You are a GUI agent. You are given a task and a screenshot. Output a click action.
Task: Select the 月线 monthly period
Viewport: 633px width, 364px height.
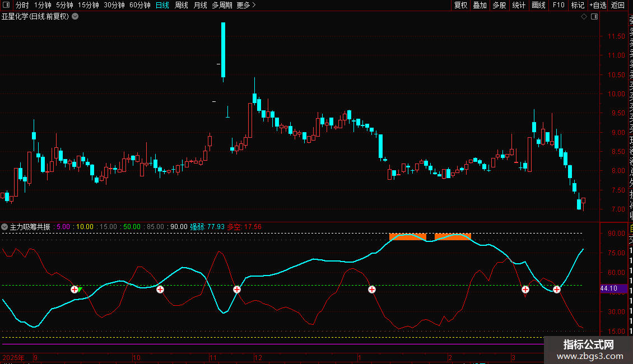tap(200, 5)
